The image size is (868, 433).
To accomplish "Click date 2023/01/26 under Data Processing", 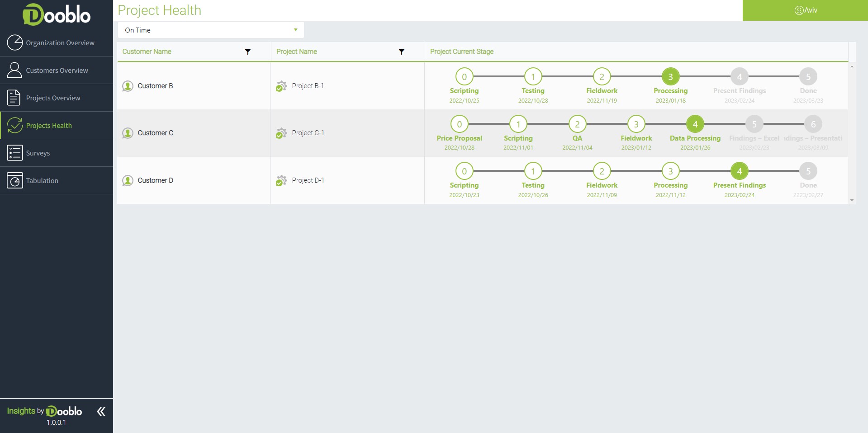I will click(x=695, y=148).
